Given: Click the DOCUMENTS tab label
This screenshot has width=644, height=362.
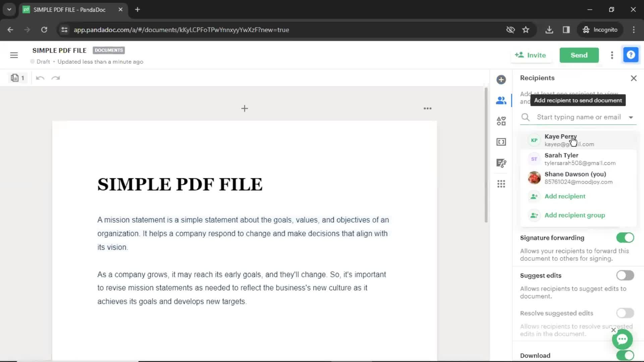Looking at the screenshot, I should click(108, 50).
